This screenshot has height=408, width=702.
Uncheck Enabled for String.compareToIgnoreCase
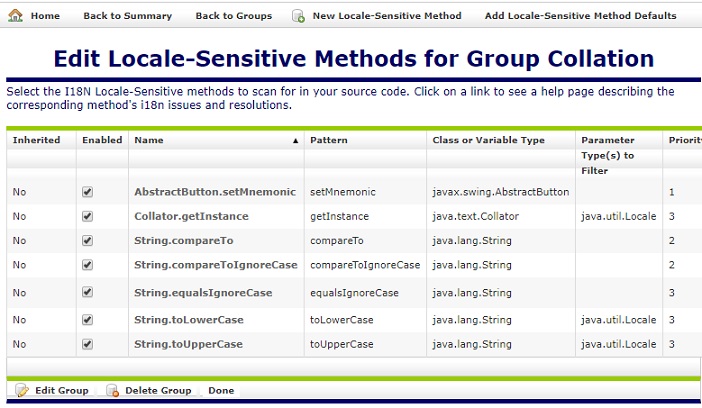coord(87,265)
